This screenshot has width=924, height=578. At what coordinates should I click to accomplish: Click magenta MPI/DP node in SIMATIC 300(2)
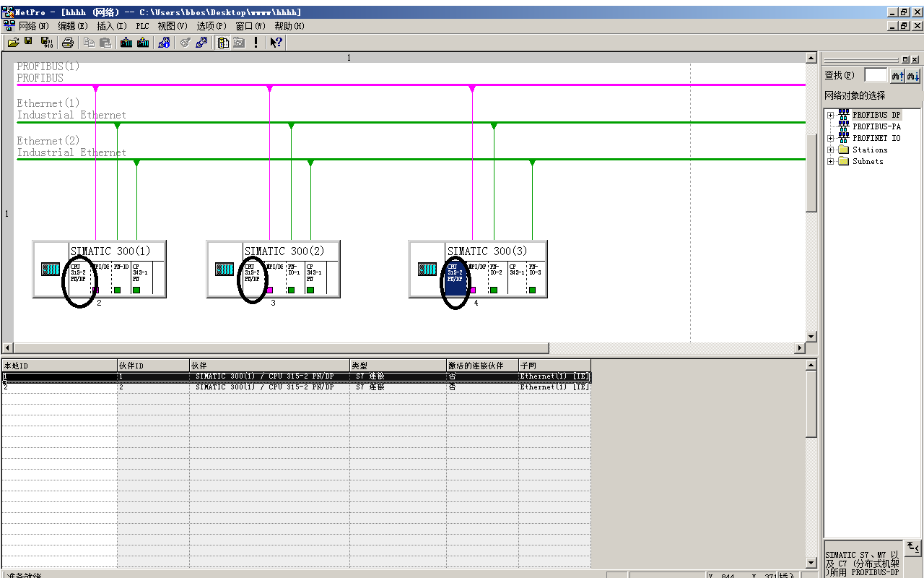pos(269,290)
